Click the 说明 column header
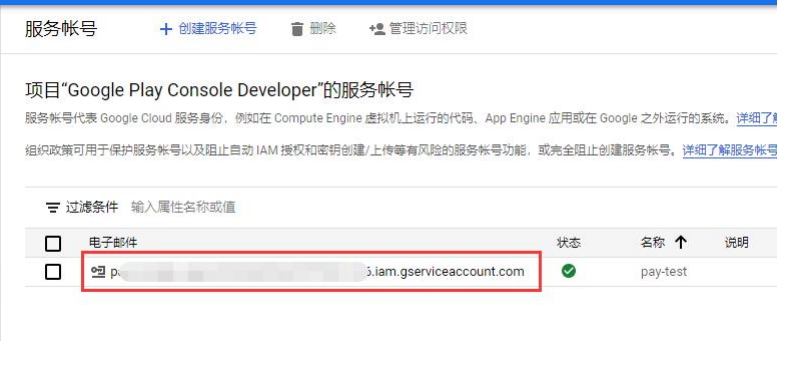This screenshot has height=389, width=793. click(737, 243)
